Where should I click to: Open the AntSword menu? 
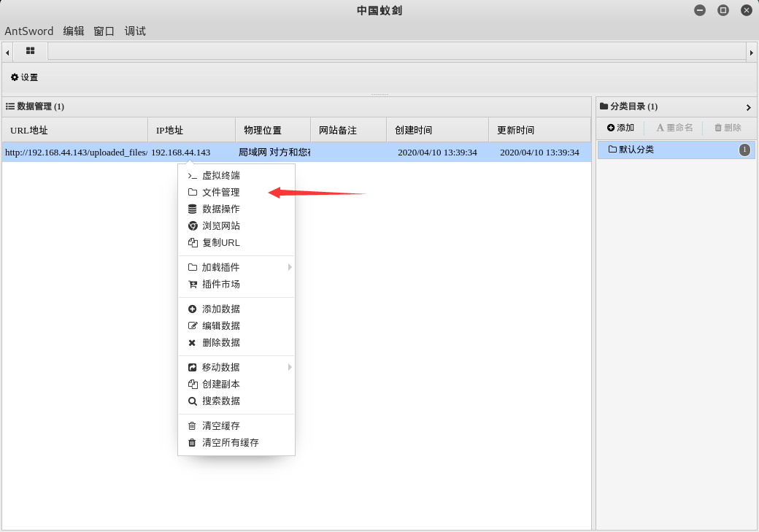(29, 31)
